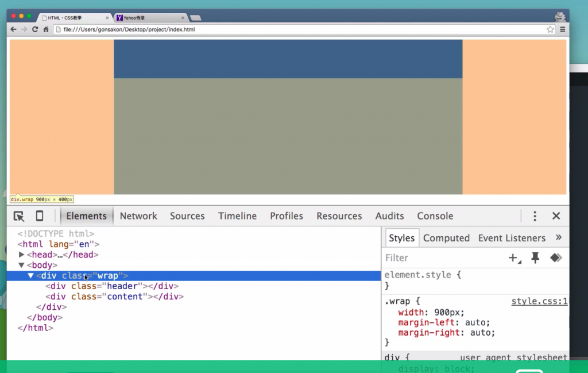Open DevTools customize menu (three dots)
588x373 pixels.
coord(535,216)
